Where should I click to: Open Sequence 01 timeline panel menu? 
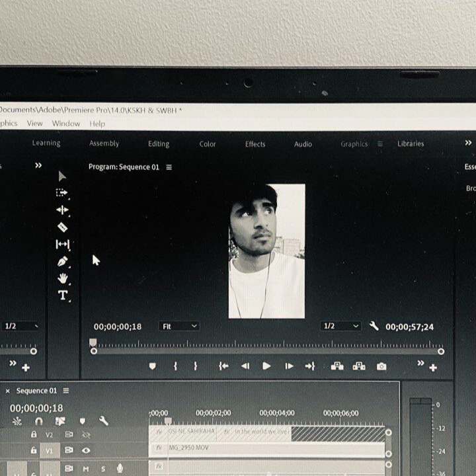pyautogui.click(x=66, y=391)
